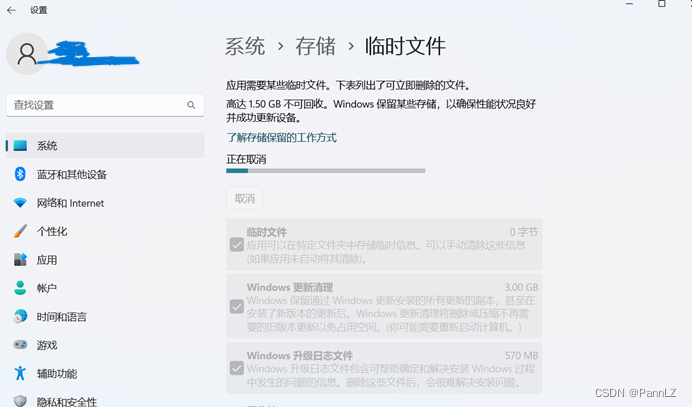
Task: Open 帐户 settings
Action: click(x=105, y=288)
